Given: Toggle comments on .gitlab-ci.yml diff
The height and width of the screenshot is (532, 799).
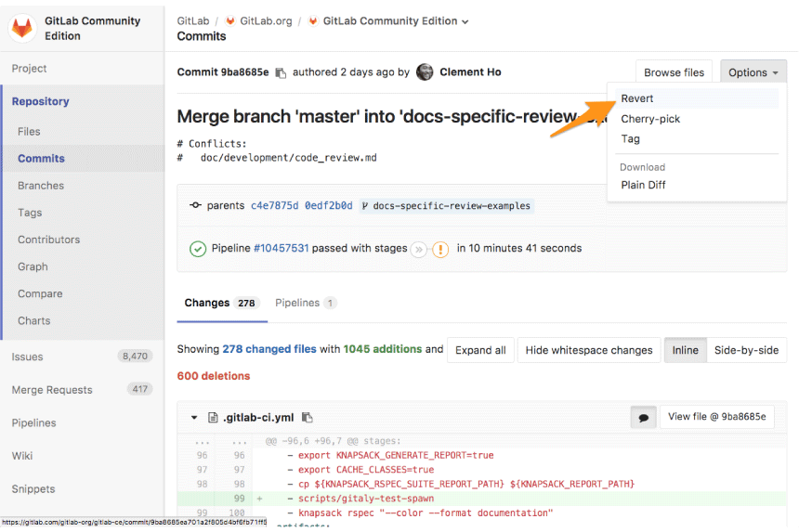Looking at the screenshot, I should click(x=643, y=418).
